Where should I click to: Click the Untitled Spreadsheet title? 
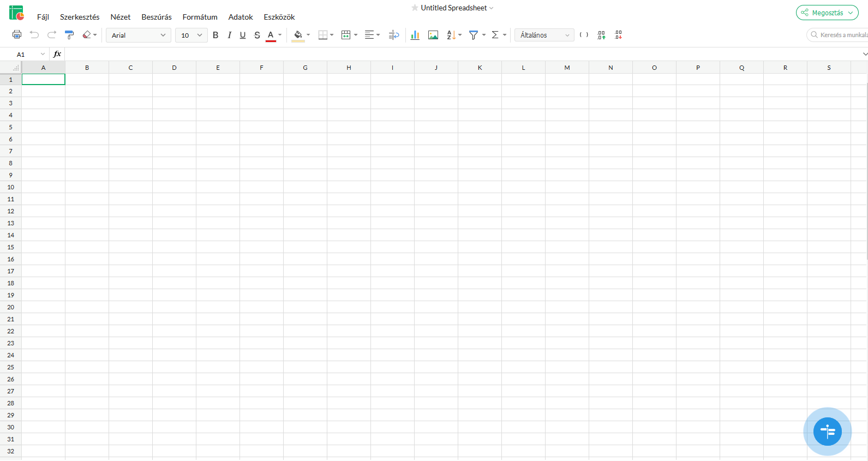pyautogui.click(x=453, y=8)
